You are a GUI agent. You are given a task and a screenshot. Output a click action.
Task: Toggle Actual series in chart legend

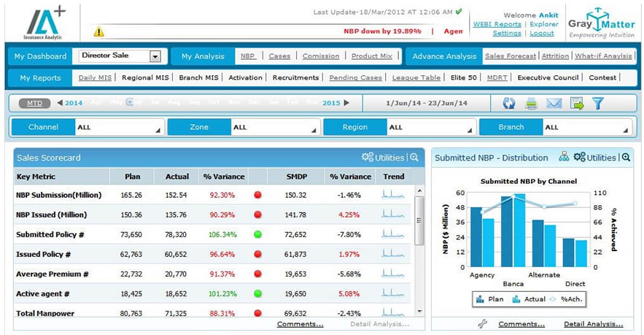click(x=529, y=299)
